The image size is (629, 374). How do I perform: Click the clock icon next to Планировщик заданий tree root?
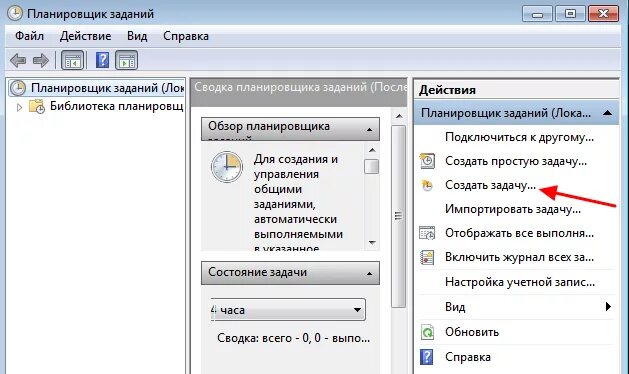click(x=18, y=88)
